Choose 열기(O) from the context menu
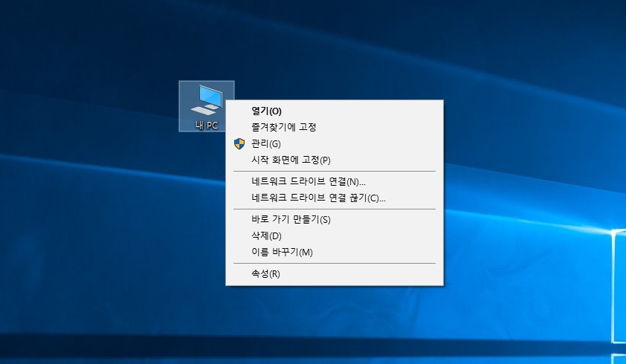The height and width of the screenshot is (364, 626). click(x=335, y=111)
